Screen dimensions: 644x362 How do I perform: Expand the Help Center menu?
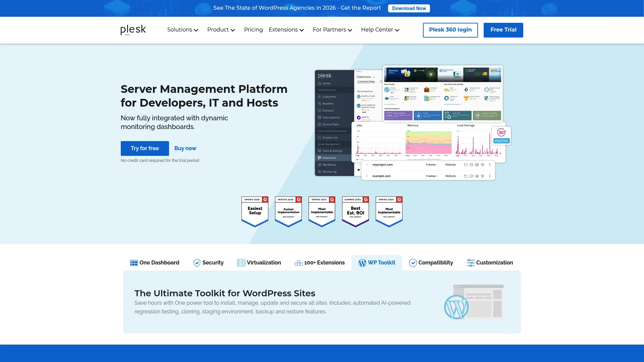point(380,30)
